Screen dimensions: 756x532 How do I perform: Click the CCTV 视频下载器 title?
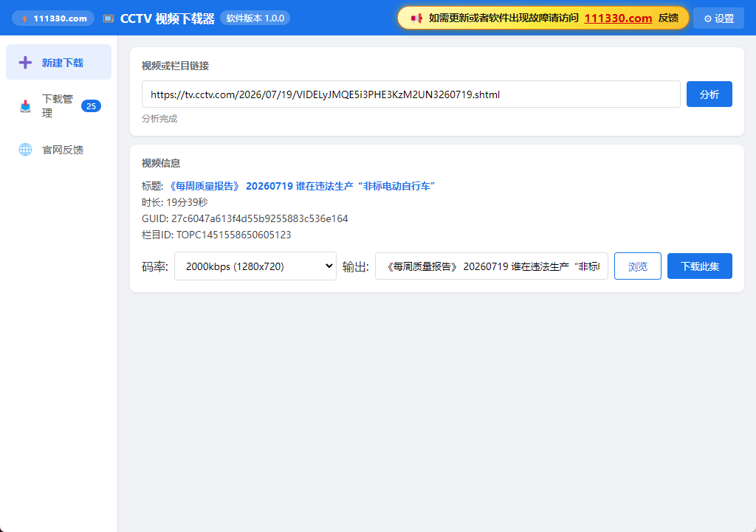click(x=168, y=18)
